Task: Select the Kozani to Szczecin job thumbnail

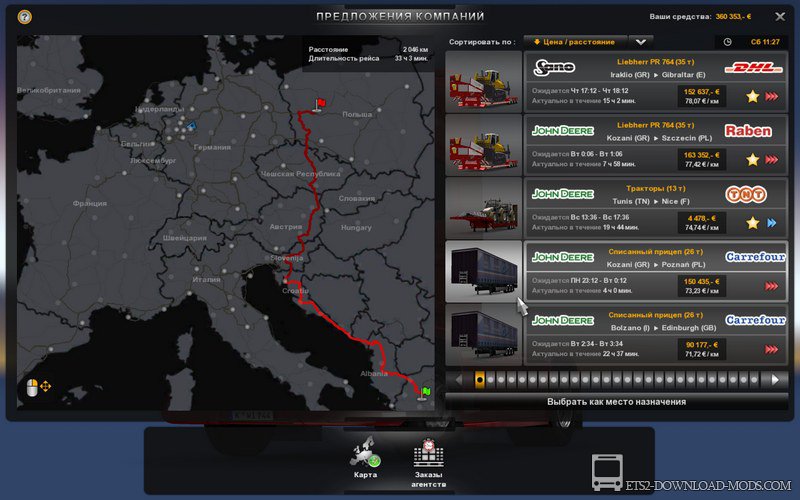Action: (484, 145)
